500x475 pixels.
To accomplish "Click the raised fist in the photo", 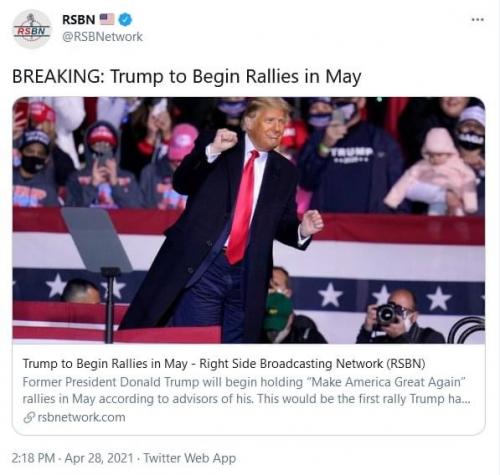I will (x=224, y=140).
